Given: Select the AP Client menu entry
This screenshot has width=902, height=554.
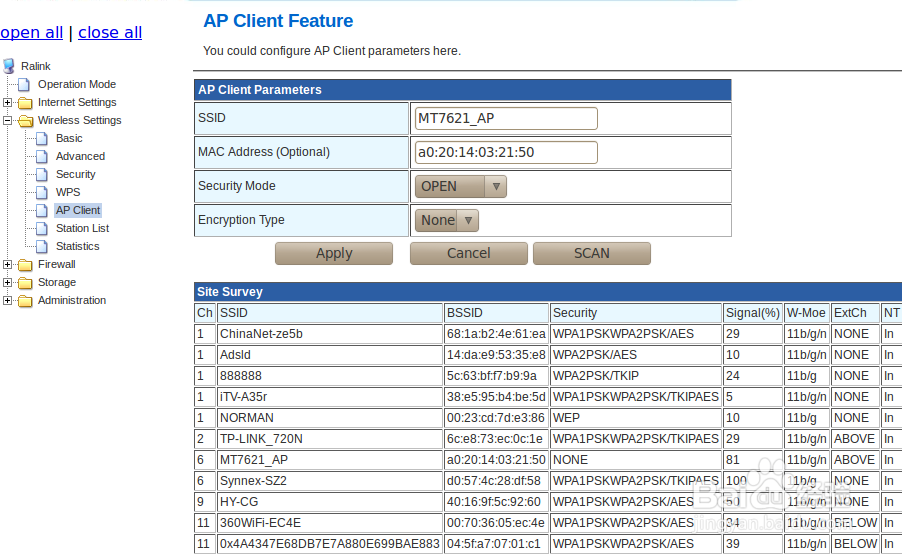Looking at the screenshot, I should [78, 210].
